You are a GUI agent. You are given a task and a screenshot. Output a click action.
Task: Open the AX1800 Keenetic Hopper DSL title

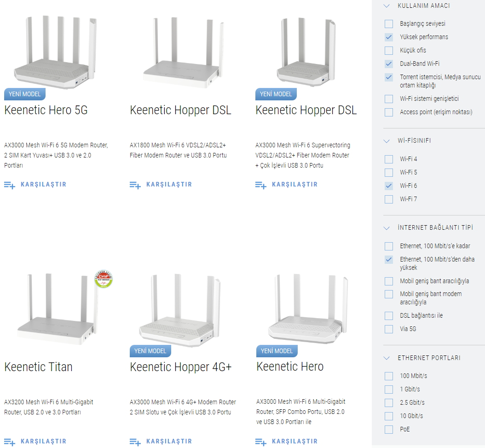tap(181, 110)
